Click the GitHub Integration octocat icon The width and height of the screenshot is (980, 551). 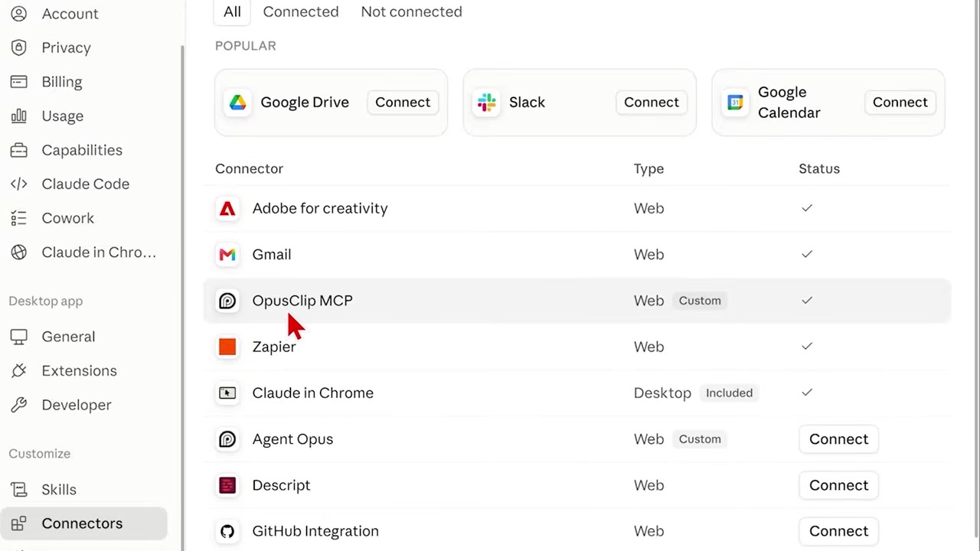[227, 531]
